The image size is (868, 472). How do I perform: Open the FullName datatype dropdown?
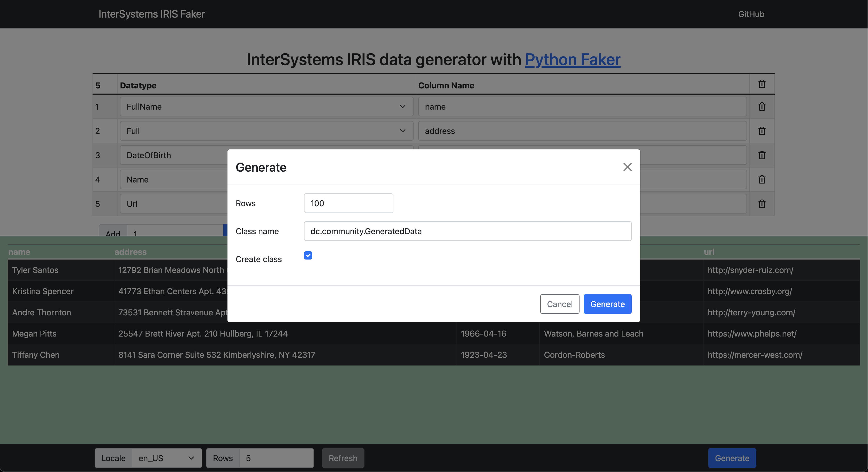pos(266,107)
